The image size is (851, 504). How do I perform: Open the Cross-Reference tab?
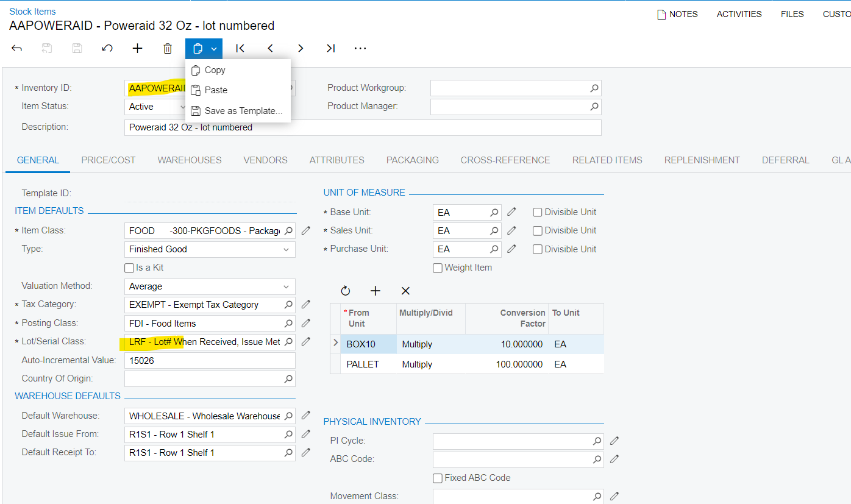[505, 160]
